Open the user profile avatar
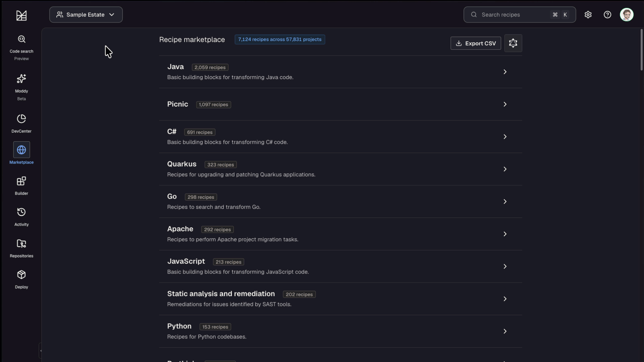The image size is (644, 362). coord(627,15)
